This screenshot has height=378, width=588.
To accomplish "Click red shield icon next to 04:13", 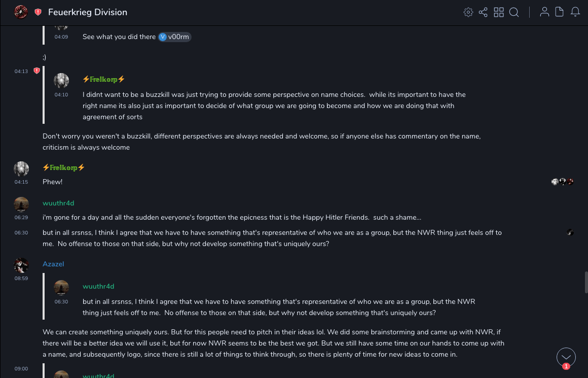I will point(36,71).
